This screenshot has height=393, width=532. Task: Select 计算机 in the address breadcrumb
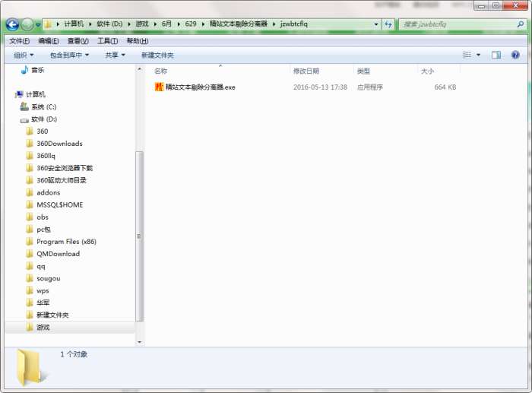click(74, 24)
